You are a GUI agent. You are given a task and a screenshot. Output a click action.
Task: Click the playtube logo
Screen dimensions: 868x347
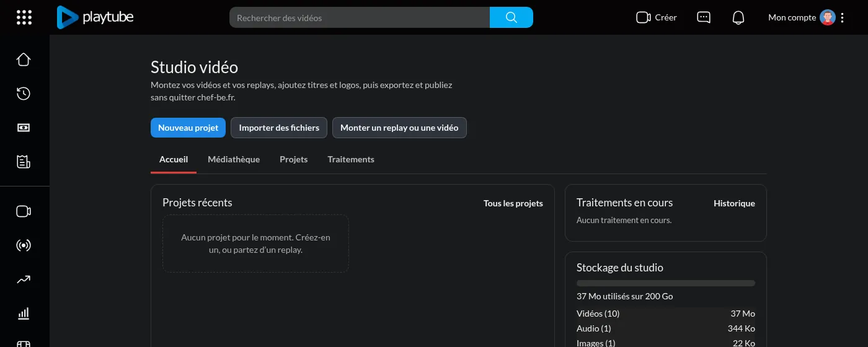click(95, 17)
